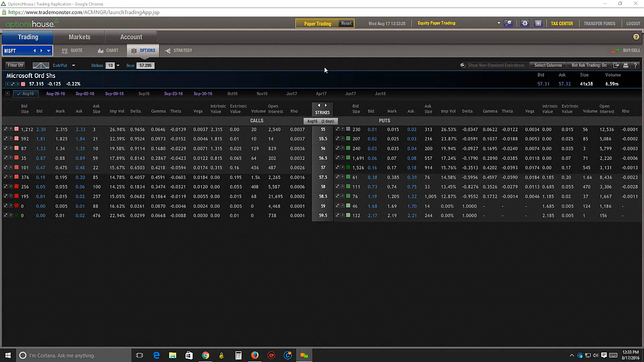Go to previous symbol with left arrow by MSFT
The image size is (644, 362).
point(35,51)
